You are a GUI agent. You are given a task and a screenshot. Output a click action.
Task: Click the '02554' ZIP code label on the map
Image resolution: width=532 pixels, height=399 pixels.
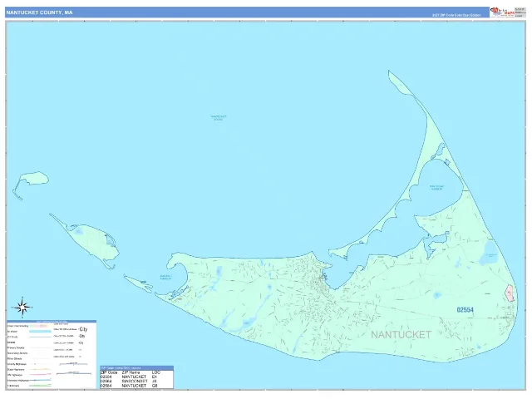click(465, 310)
